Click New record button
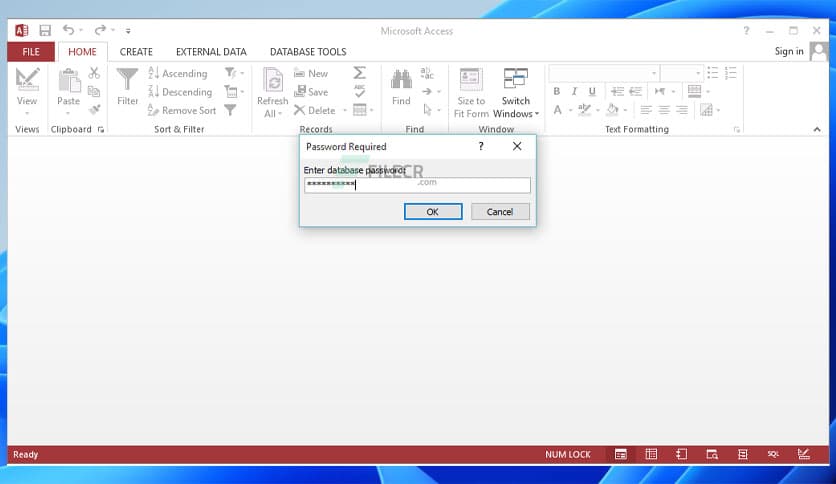The image size is (836, 484). point(311,74)
